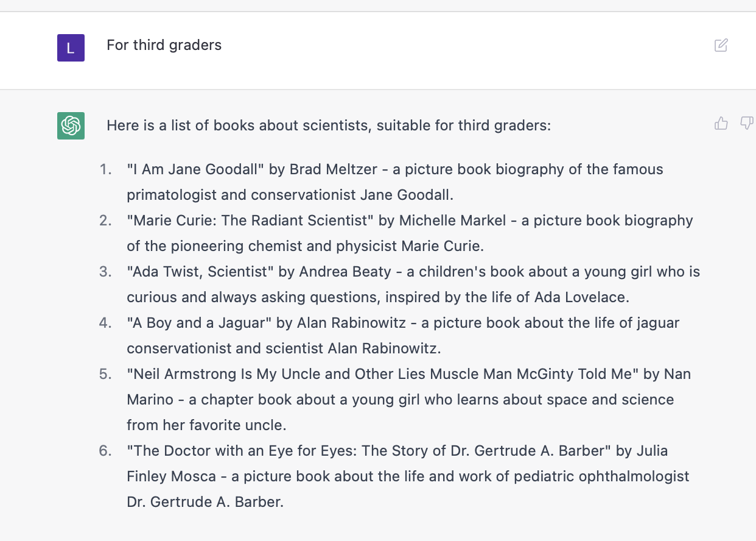Image resolution: width=756 pixels, height=541 pixels.
Task: Click the thumbs down feedback icon
Action: click(747, 124)
